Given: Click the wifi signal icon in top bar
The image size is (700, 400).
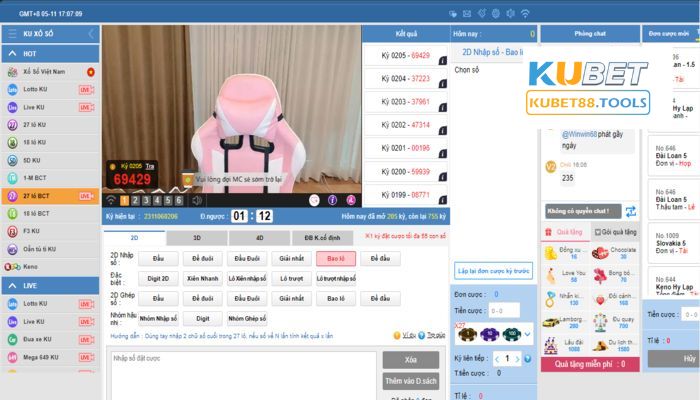Looking at the screenshot, I should [525, 14].
